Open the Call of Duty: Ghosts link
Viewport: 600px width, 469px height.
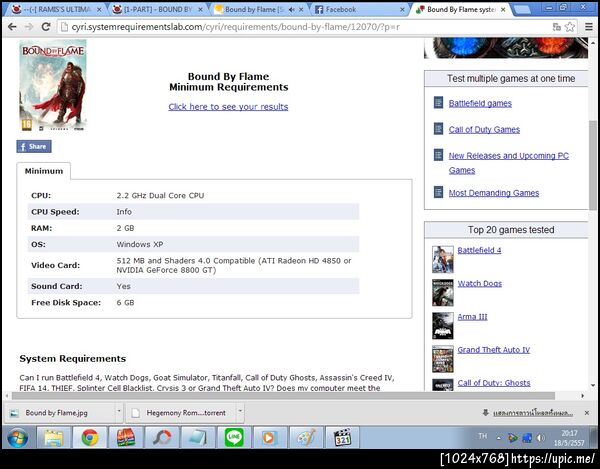(494, 383)
